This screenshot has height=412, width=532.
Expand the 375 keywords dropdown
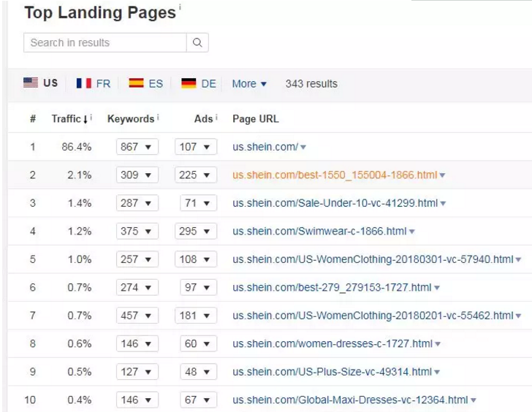[137, 232]
